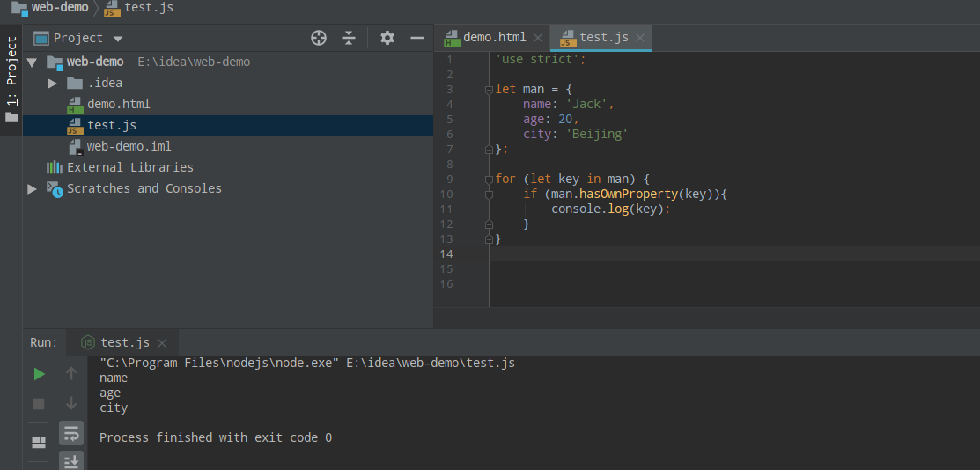Click the Collapse All icon in Project panel
Viewport: 980px width, 470px height.
[x=349, y=38]
